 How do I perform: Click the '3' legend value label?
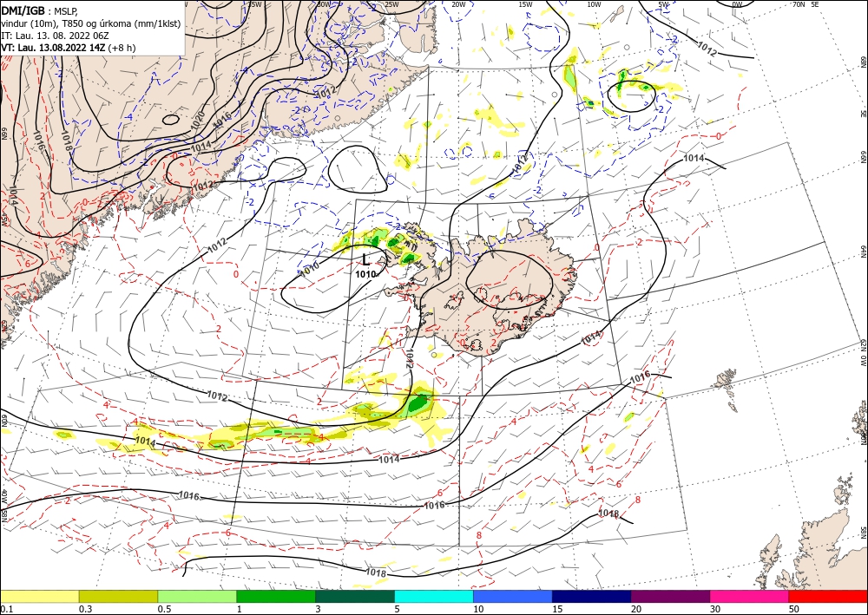click(x=319, y=609)
